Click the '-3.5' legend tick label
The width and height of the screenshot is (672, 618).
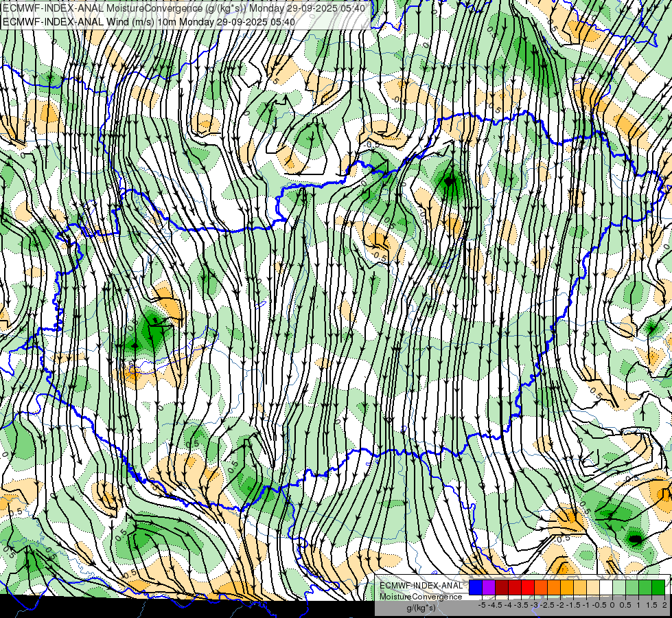tap(521, 605)
